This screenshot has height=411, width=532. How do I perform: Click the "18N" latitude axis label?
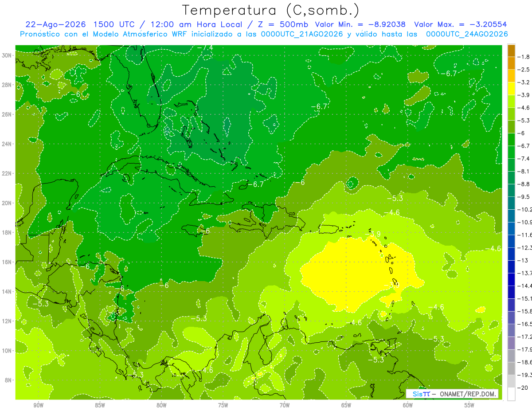click(x=7, y=232)
